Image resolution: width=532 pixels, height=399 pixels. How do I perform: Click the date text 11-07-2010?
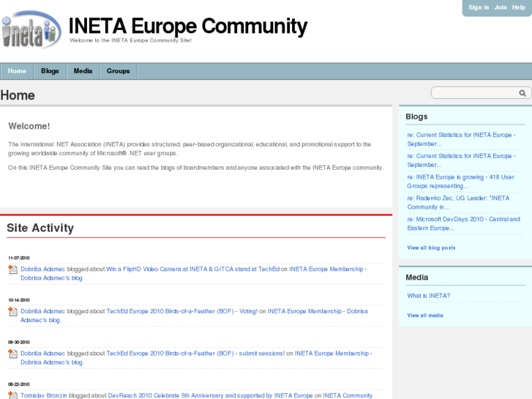(19, 258)
